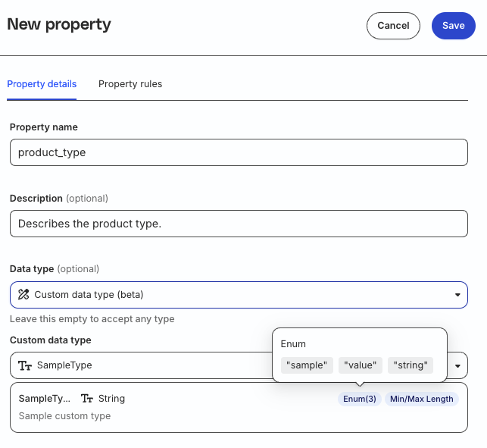The image size is (487, 448).
Task: Save the new property
Action: click(x=454, y=26)
